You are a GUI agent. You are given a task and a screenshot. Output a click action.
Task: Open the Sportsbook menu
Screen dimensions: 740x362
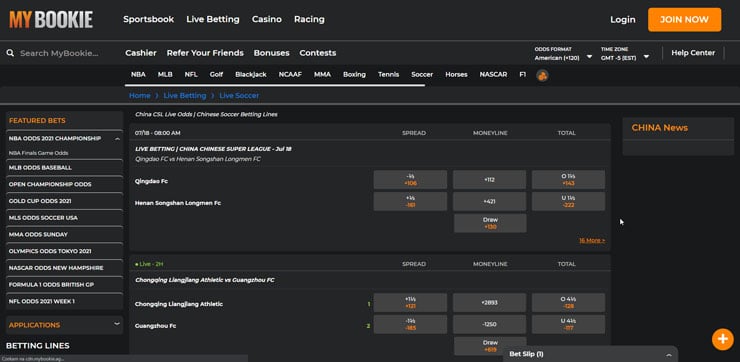tap(148, 19)
